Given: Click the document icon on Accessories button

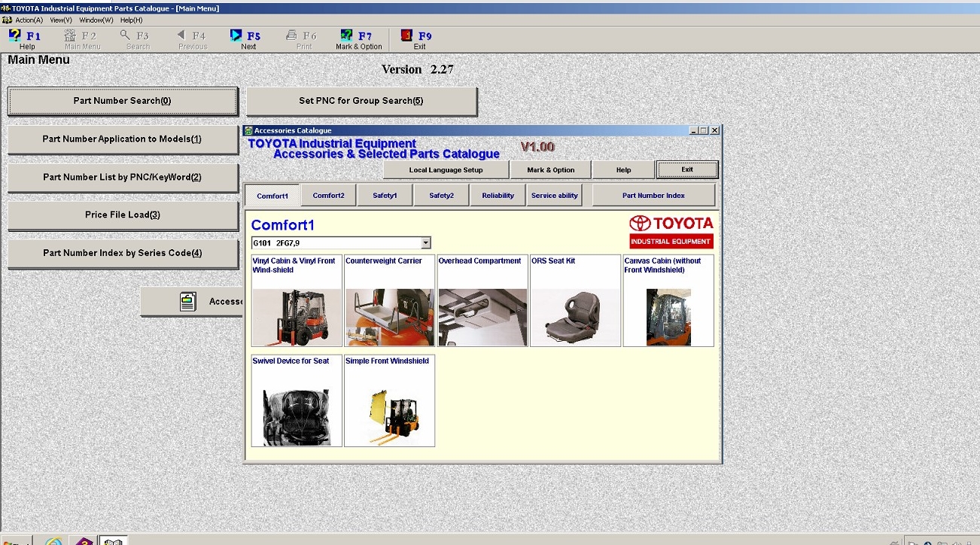Looking at the screenshot, I should pyautogui.click(x=188, y=301).
